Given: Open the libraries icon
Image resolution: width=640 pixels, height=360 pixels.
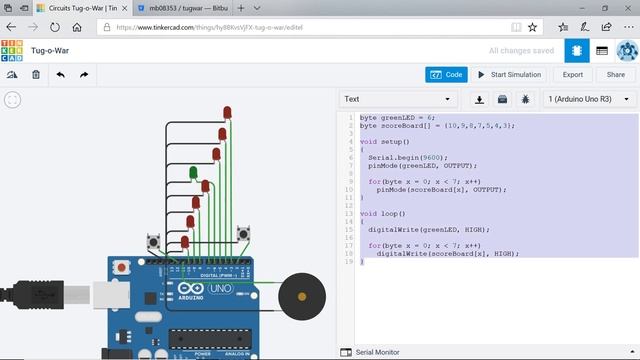Looking at the screenshot, I should tap(502, 99).
